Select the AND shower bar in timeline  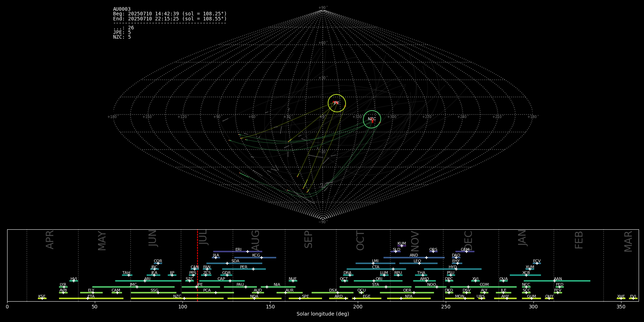(414, 258)
